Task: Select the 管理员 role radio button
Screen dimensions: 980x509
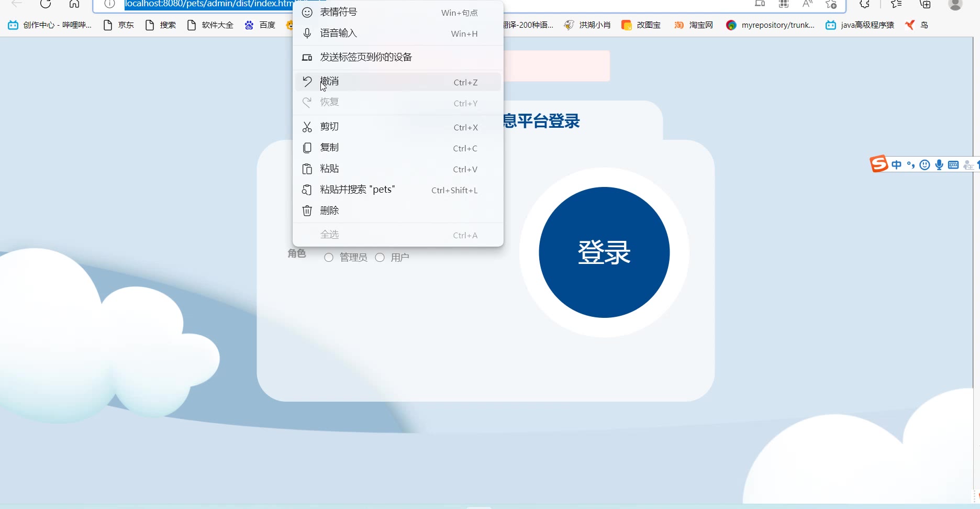Action: point(329,257)
